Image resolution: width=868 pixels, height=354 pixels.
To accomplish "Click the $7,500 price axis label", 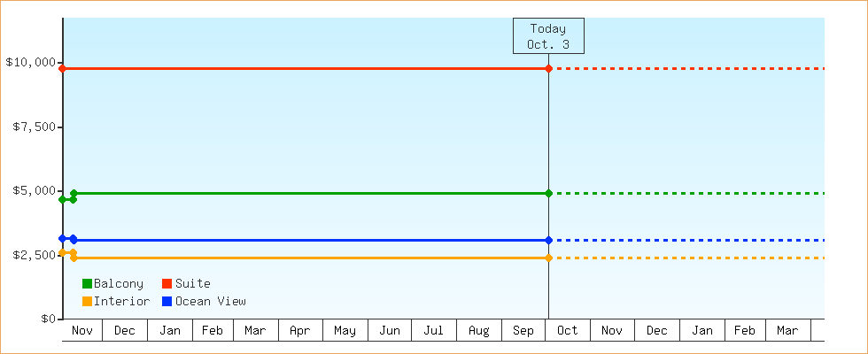I will tap(35, 127).
